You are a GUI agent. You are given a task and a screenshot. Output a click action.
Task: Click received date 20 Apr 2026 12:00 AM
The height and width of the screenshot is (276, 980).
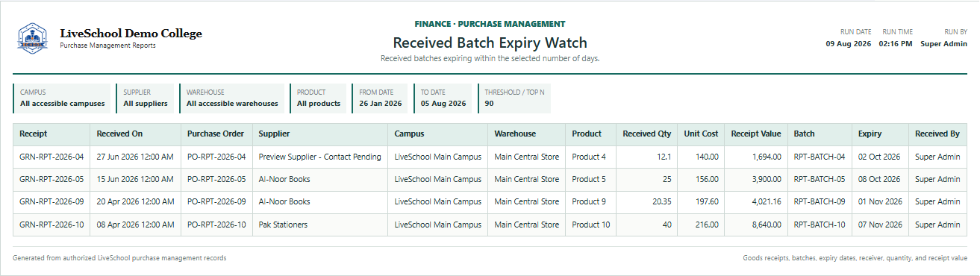coord(135,202)
